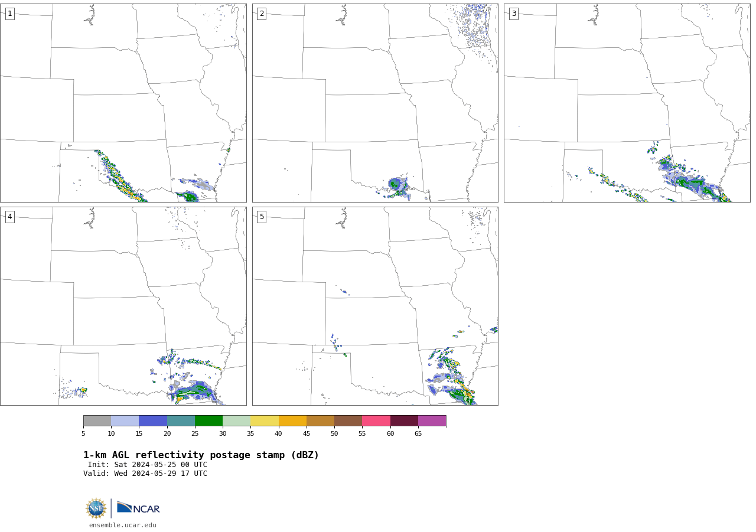
Task: Open ensemble member 4 reflectivity map
Action: [x=123, y=306]
